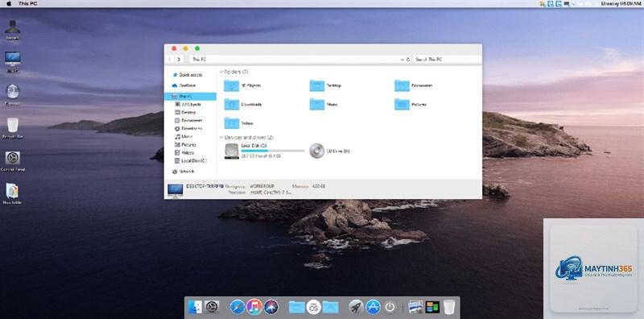Open the macOS round icon in dock
The height and width of the screenshot is (319, 644).
pos(313,307)
